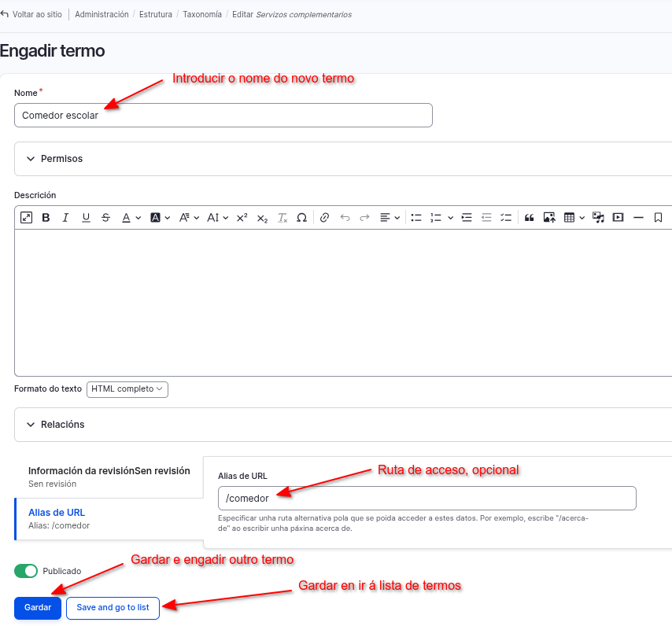Toggle the Publicado switch
The height and width of the screenshot is (626, 672).
pos(26,571)
